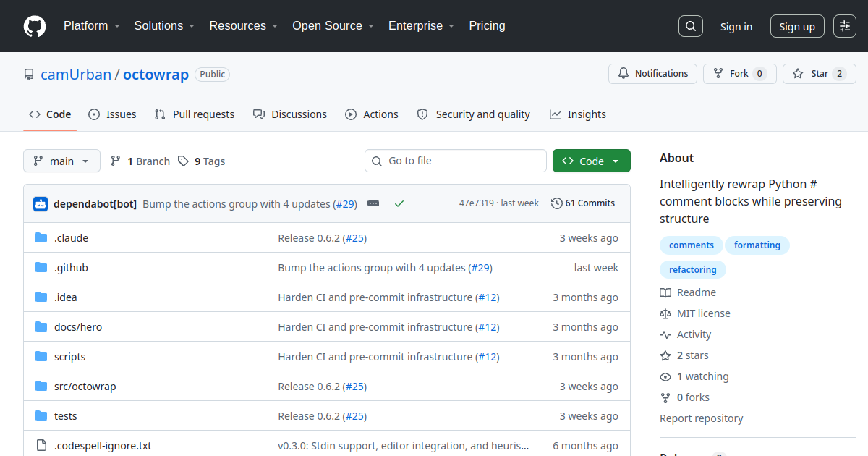Image resolution: width=868 pixels, height=456 pixels.
Task: Click the .idea folder icon
Action: coord(41,297)
